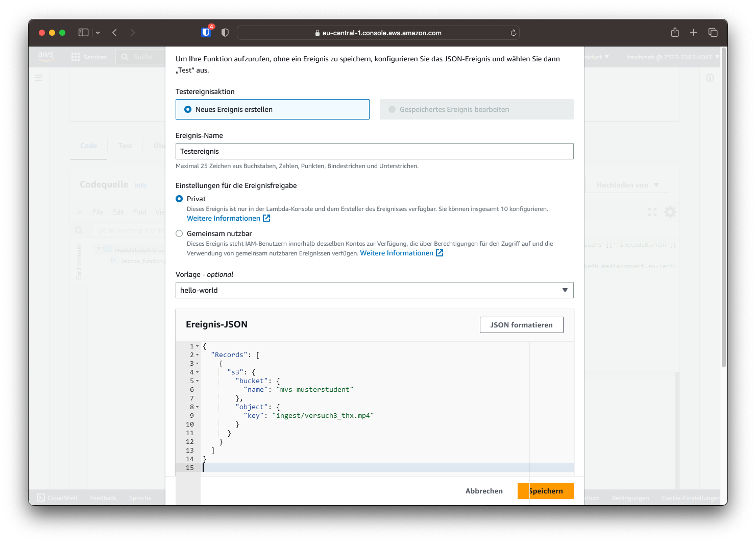Open Weitere Informationen link under Privat
756x543 pixels.
pyautogui.click(x=229, y=218)
